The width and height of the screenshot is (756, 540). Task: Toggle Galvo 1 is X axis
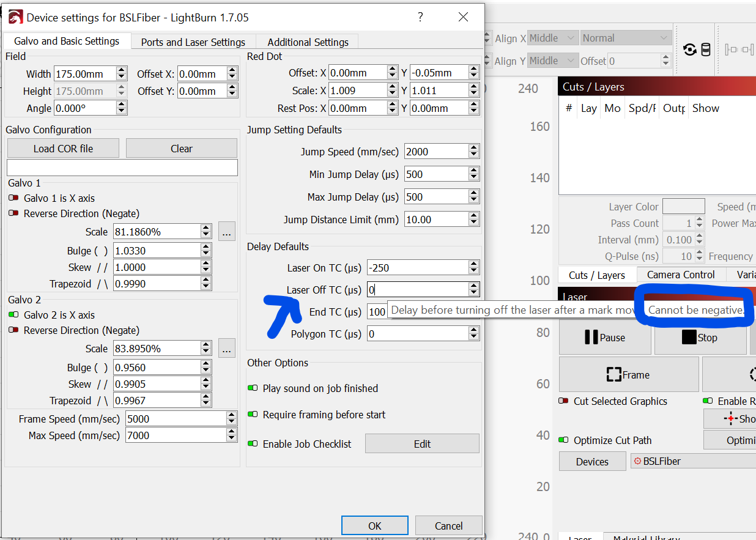13,198
